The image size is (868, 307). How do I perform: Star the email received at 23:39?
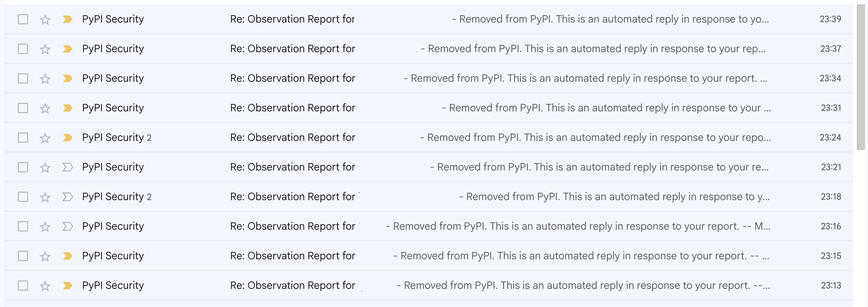tap(45, 19)
